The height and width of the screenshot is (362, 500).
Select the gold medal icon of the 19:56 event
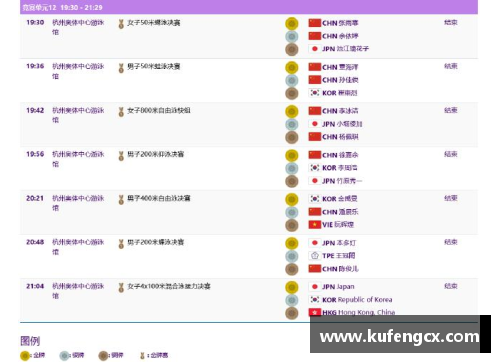(292, 155)
